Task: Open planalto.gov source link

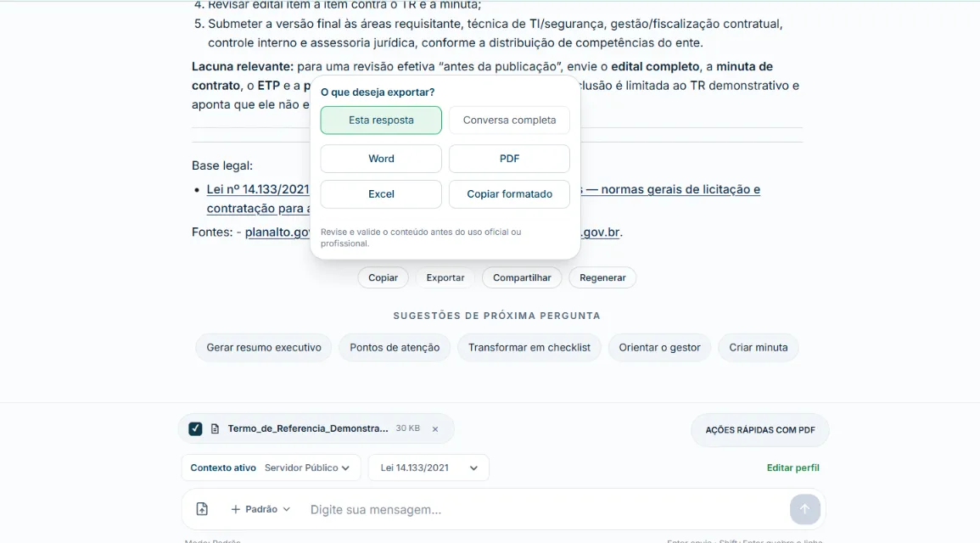Action: click(x=277, y=232)
